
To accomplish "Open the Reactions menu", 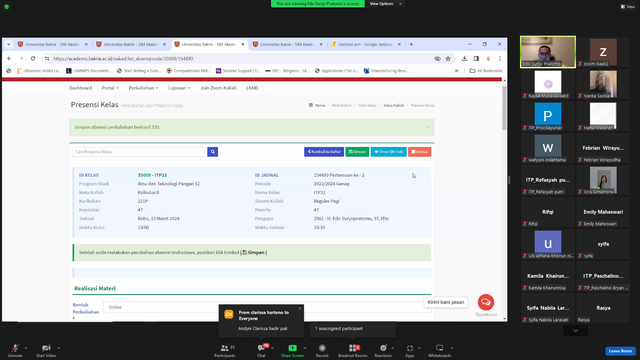I will (383, 350).
